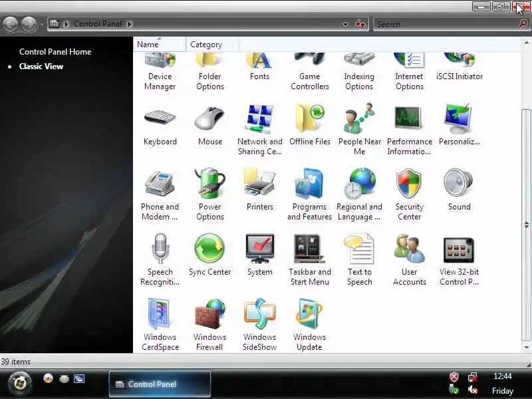Expand arrow after Control Panel breadcrumb
This screenshot has width=532, height=399.
click(130, 24)
